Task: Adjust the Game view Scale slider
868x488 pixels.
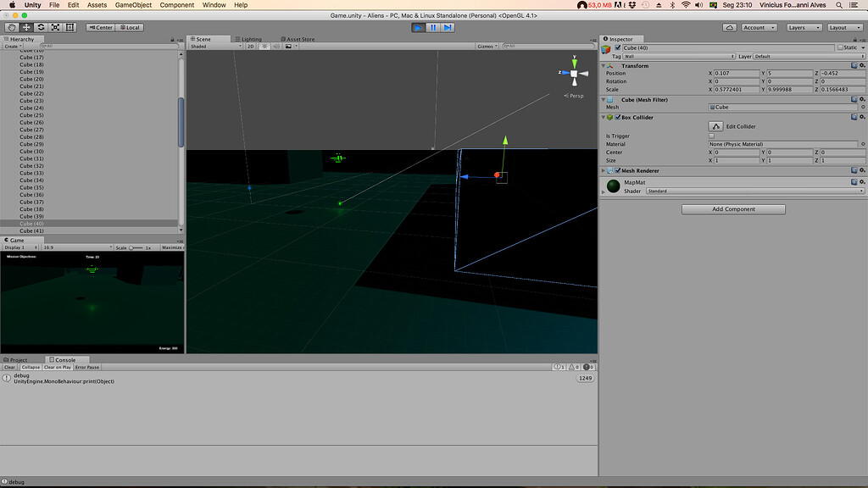Action: tap(131, 247)
